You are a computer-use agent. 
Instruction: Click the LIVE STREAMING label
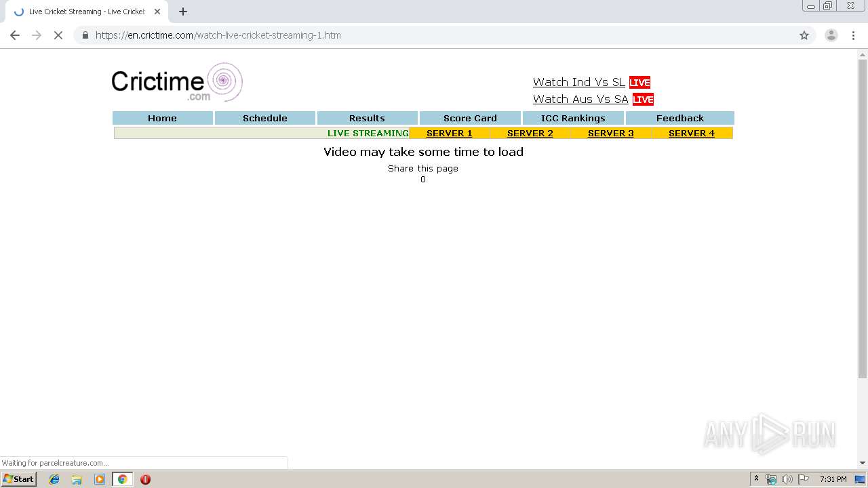(x=368, y=133)
